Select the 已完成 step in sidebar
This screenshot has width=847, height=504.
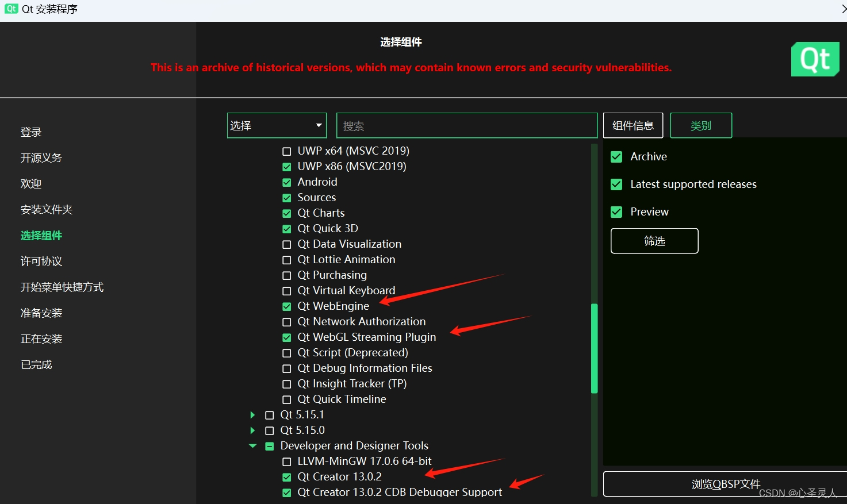coord(36,365)
